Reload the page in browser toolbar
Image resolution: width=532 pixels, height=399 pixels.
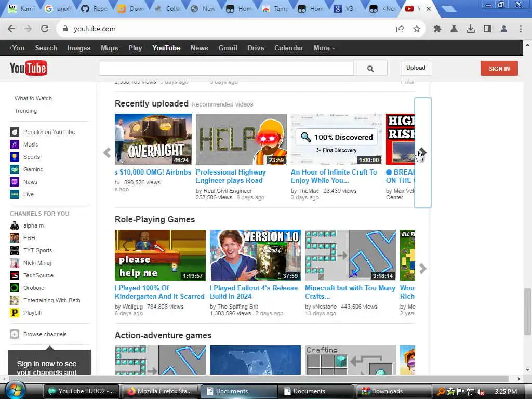(x=45, y=29)
